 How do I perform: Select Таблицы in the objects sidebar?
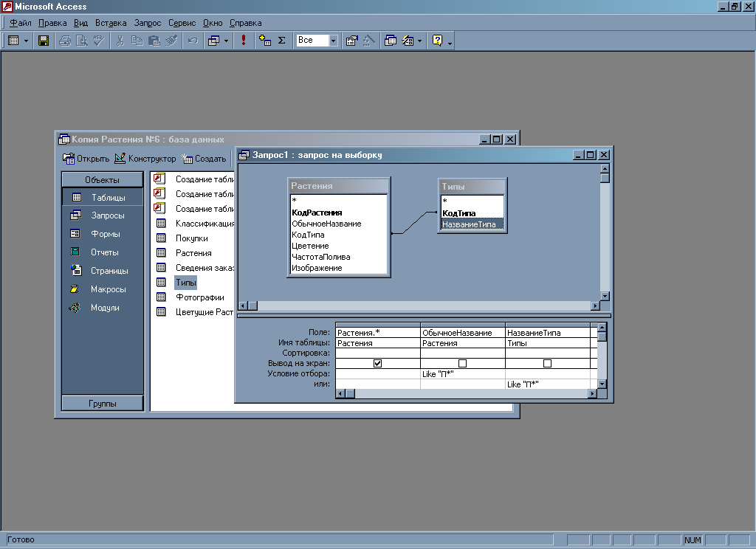pyautogui.click(x=102, y=198)
